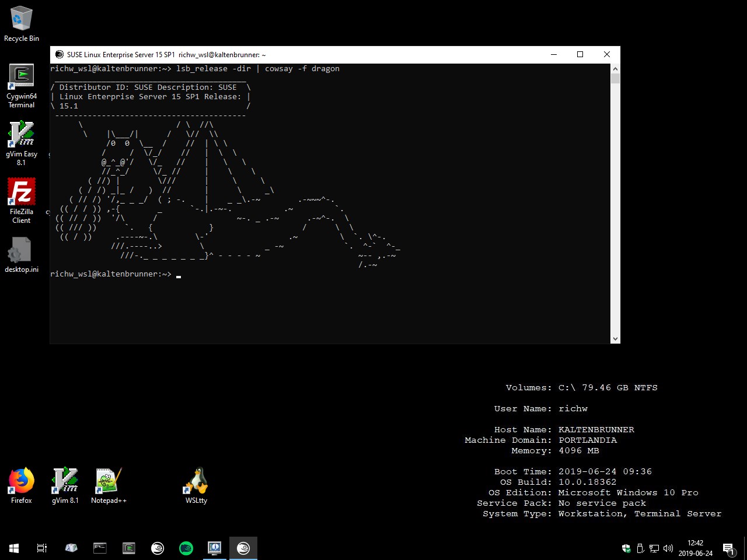Viewport: 747px width, 560px height.
Task: Launch Firefox from the desktop
Action: coord(22,485)
